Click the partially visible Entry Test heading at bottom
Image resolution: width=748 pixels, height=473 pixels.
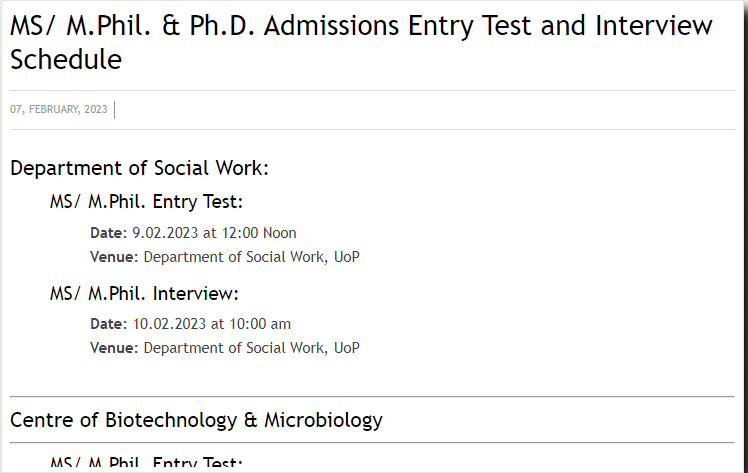[146, 462]
